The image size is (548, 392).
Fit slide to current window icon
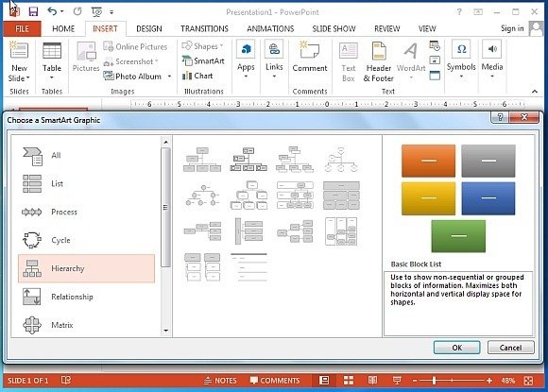pyautogui.click(x=528, y=381)
